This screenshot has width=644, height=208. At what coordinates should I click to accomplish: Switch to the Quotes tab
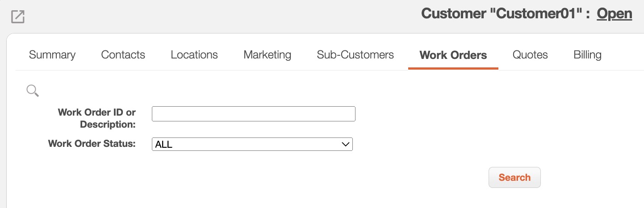point(530,55)
